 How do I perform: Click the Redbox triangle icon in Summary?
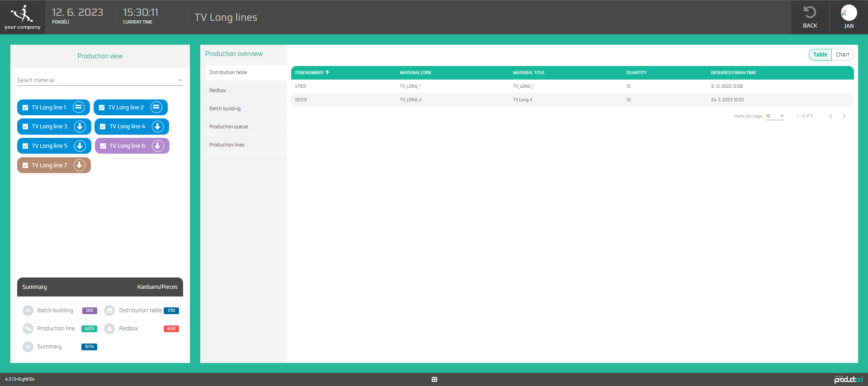click(109, 329)
